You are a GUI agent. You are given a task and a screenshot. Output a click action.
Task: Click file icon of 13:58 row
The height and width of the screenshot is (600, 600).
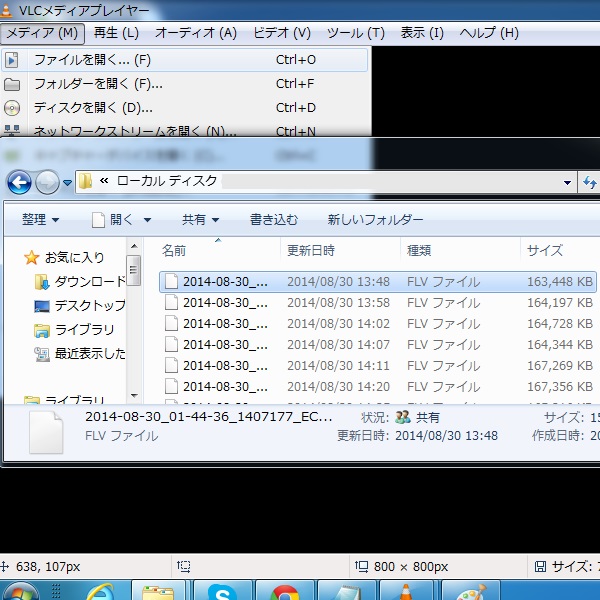point(171,303)
